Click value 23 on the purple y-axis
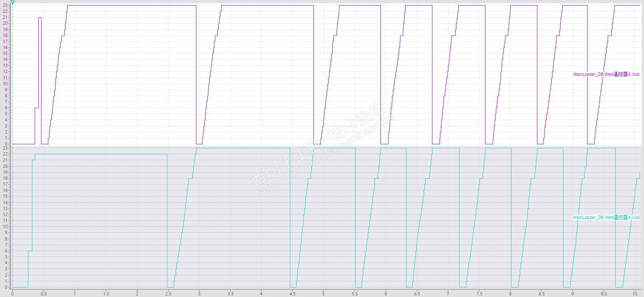This screenshot has width=644, height=297. pos(5,5)
